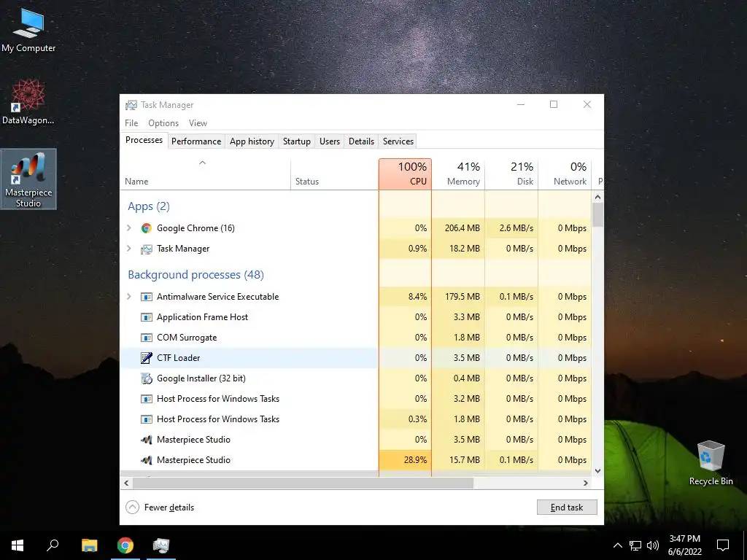Open the View menu
Viewport: 747px width, 560px height.
198,122
